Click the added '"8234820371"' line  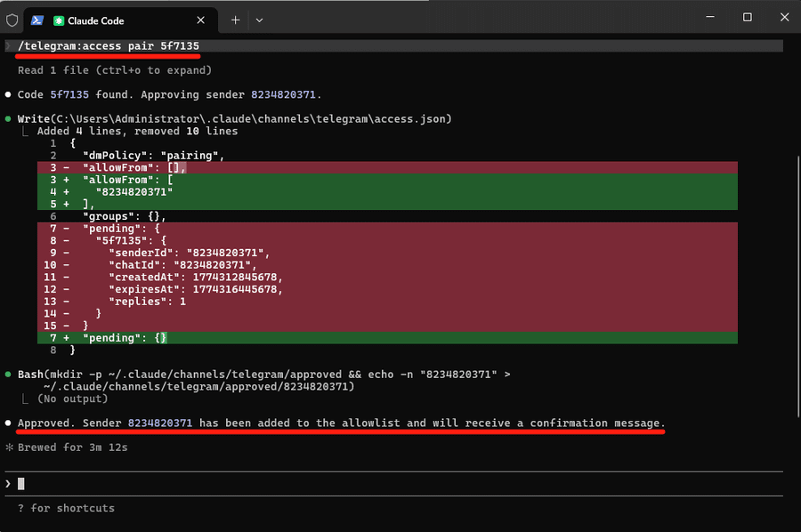coord(387,192)
